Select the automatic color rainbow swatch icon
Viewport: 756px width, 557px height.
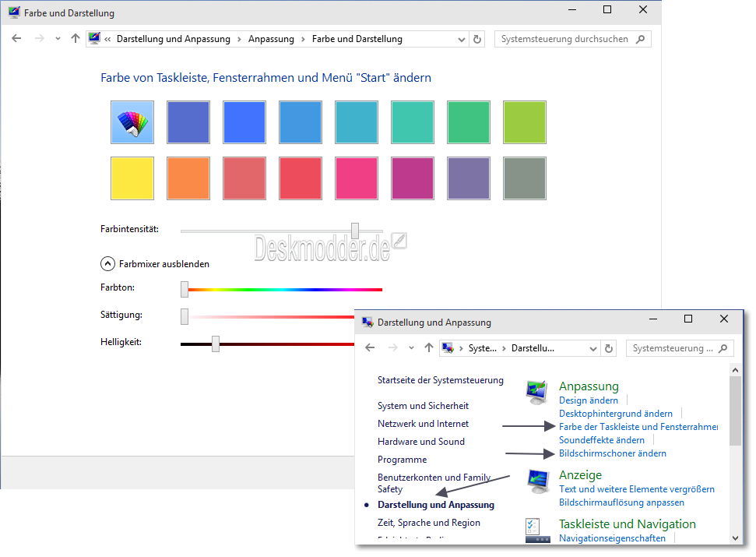pyautogui.click(x=132, y=122)
